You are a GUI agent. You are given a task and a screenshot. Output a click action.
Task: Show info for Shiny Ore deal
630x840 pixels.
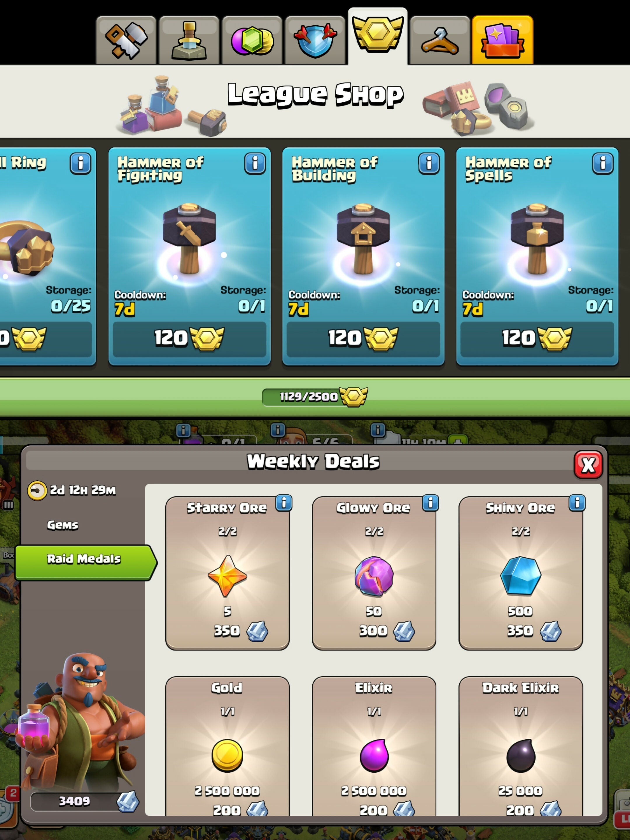coord(577,503)
